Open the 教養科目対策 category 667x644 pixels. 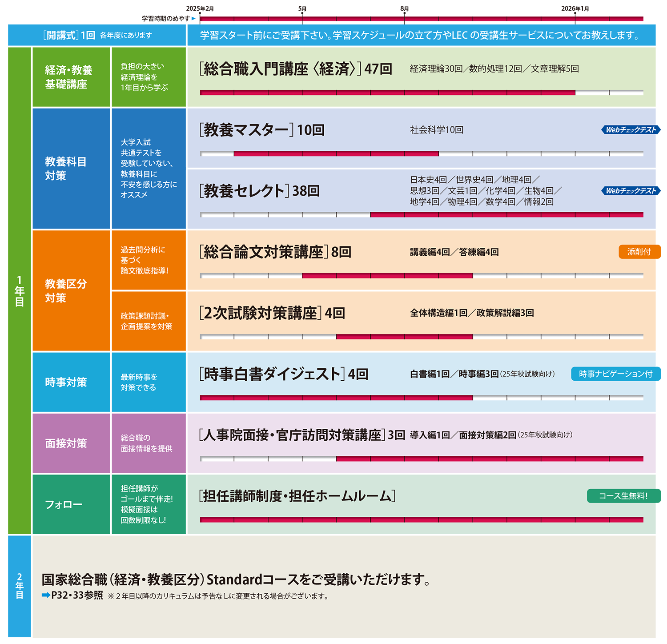[71, 169]
